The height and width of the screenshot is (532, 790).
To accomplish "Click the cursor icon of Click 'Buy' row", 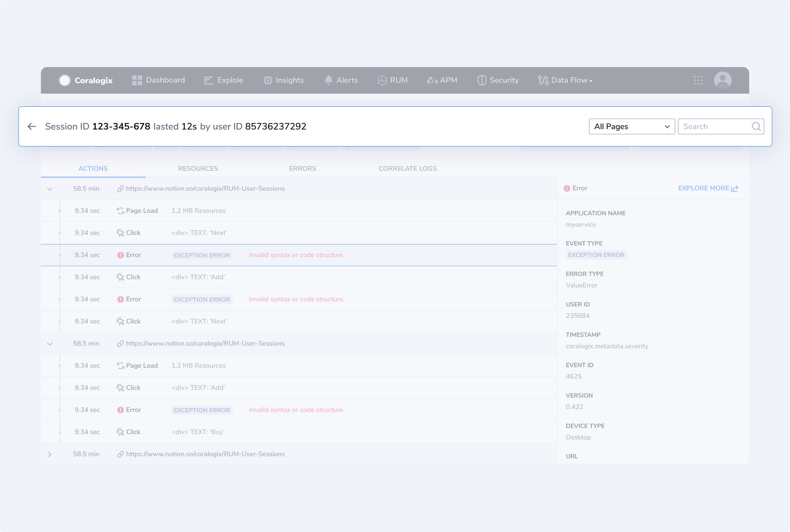I will (x=120, y=432).
